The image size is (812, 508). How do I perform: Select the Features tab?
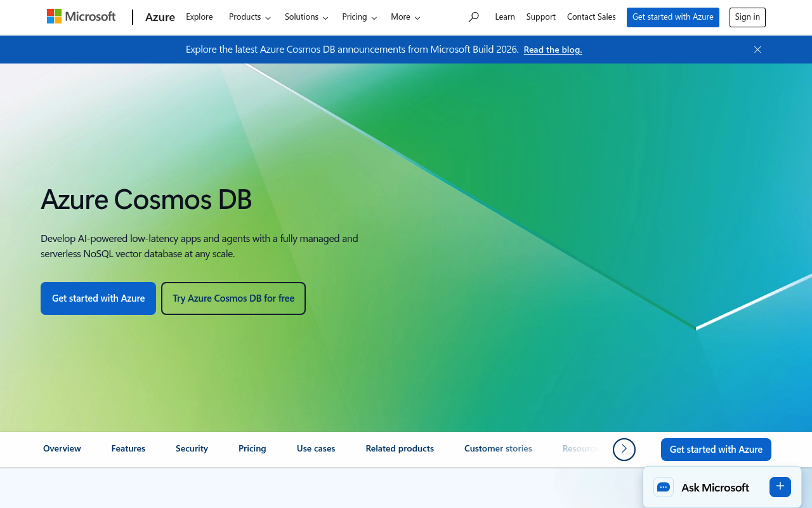tap(128, 448)
